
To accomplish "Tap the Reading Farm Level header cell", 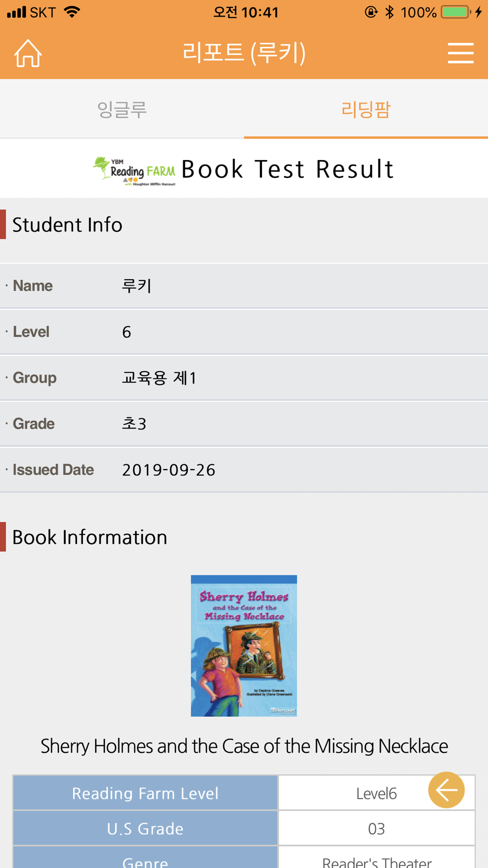I will pyautogui.click(x=145, y=793).
